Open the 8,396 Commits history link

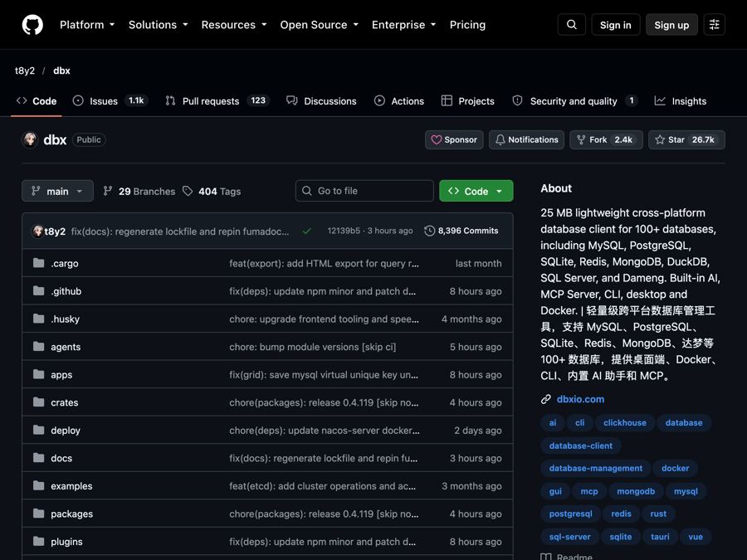coord(461,231)
